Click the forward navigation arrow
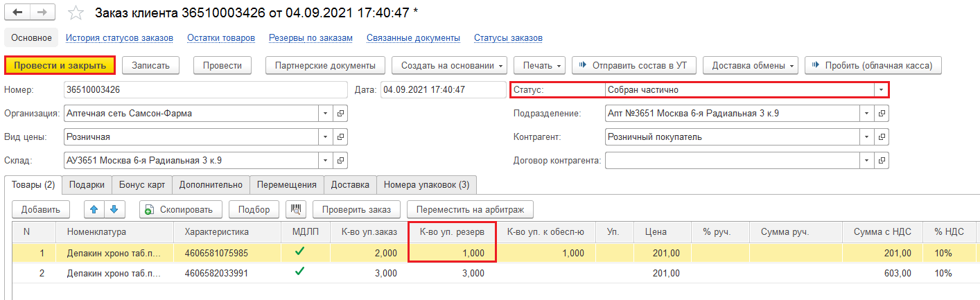Image resolution: width=980 pixels, height=300 pixels. click(x=42, y=13)
